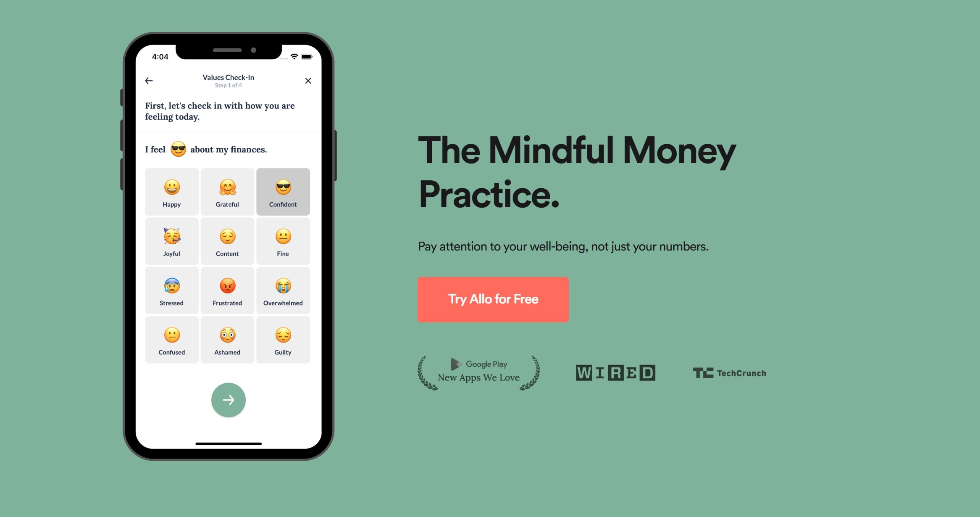980x517 pixels.
Task: Select the Grateful emoji option
Action: tap(227, 190)
